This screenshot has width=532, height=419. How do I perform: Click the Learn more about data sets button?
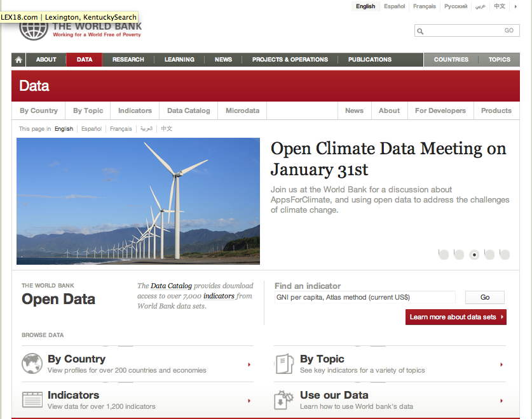click(x=456, y=317)
